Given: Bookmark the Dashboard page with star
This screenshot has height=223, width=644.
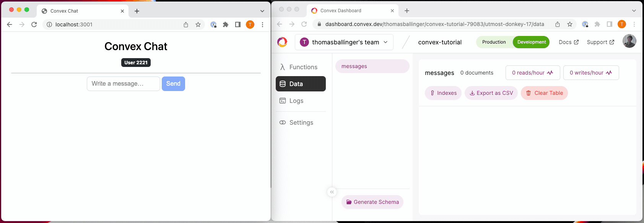Looking at the screenshot, I should pyautogui.click(x=570, y=24).
